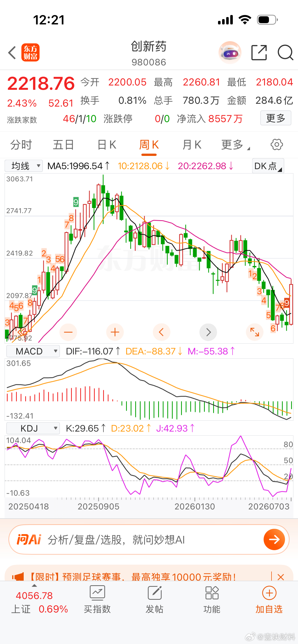
Task: Open the AI robot assistant icon
Action: point(230,52)
